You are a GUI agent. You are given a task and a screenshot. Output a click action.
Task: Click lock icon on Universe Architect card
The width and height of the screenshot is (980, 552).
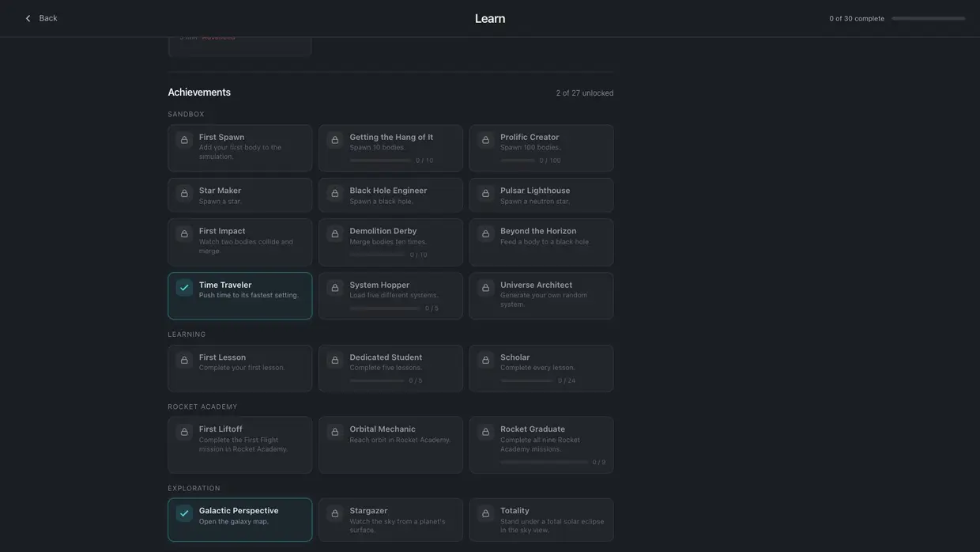486,288
